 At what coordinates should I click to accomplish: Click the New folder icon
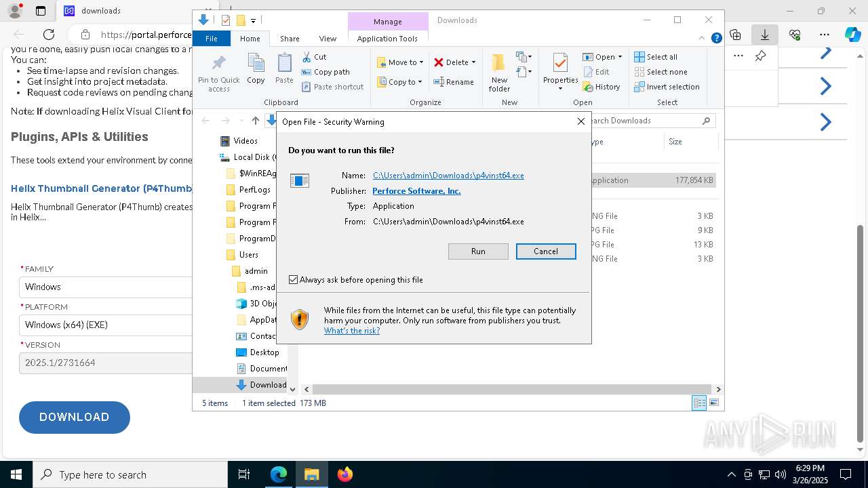coord(499,73)
